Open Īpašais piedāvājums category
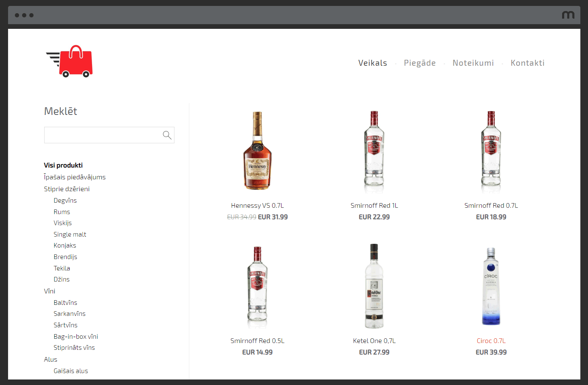This screenshot has height=385, width=588. 75,177
